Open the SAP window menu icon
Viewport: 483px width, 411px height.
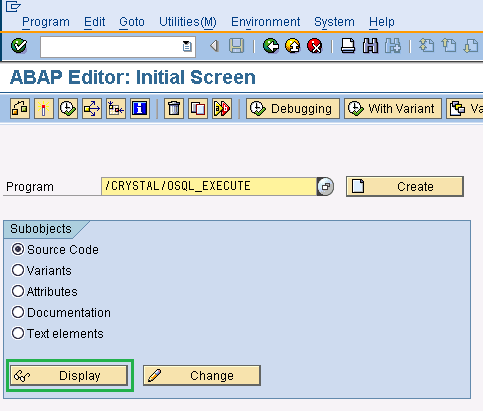coord(13,6)
